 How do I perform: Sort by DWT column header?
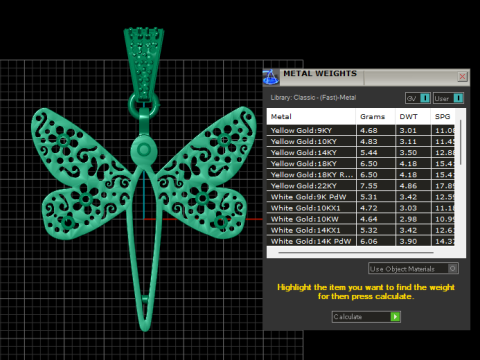[x=413, y=117]
